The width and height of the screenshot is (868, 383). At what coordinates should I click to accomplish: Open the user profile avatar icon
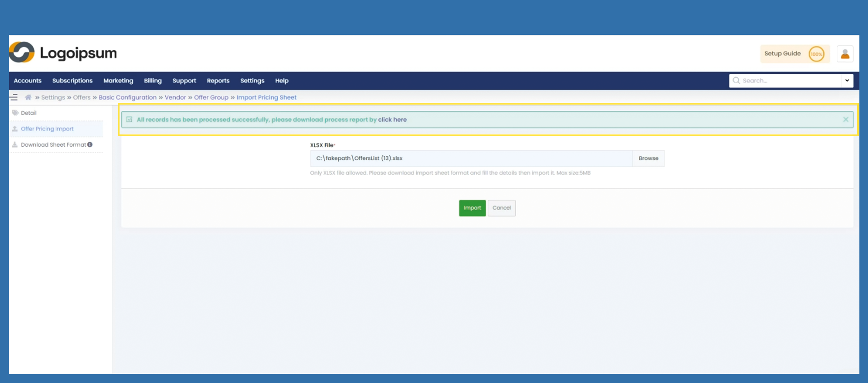[844, 54]
